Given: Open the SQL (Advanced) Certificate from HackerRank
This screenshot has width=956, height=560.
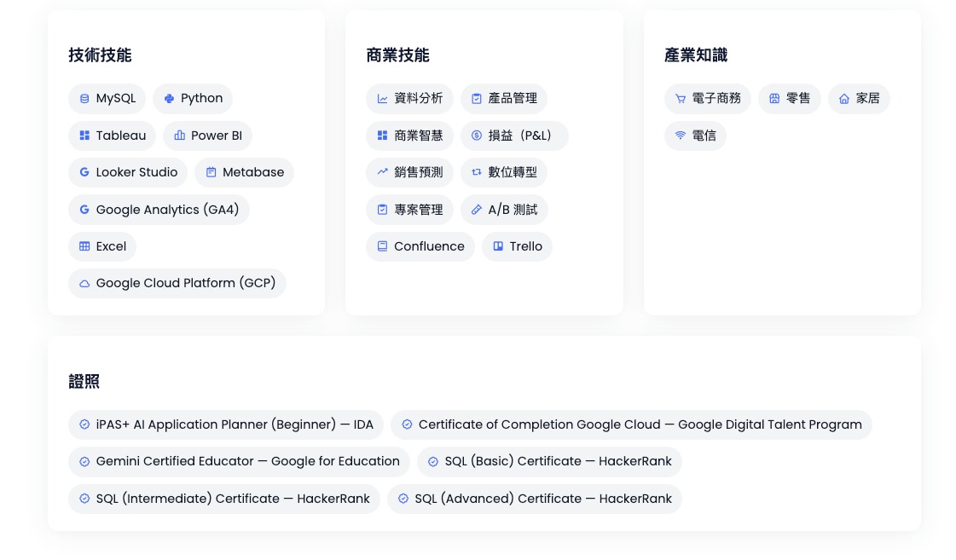Looking at the screenshot, I should tap(534, 499).
